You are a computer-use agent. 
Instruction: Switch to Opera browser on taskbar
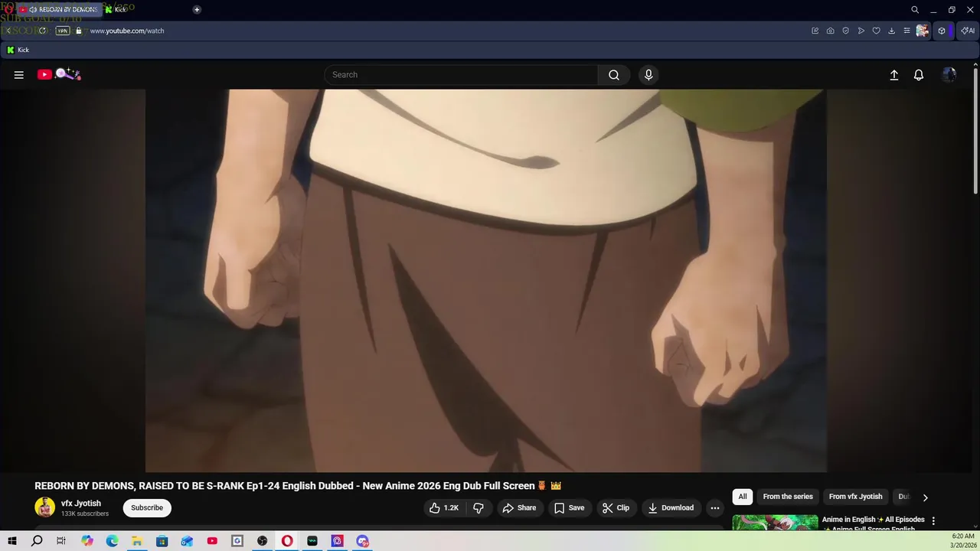point(287,541)
